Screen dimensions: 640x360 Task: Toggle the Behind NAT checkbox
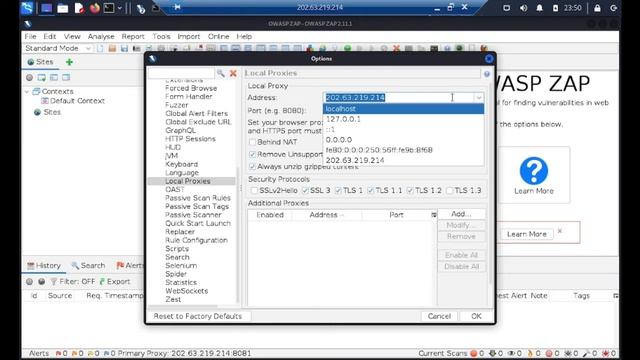click(x=252, y=142)
